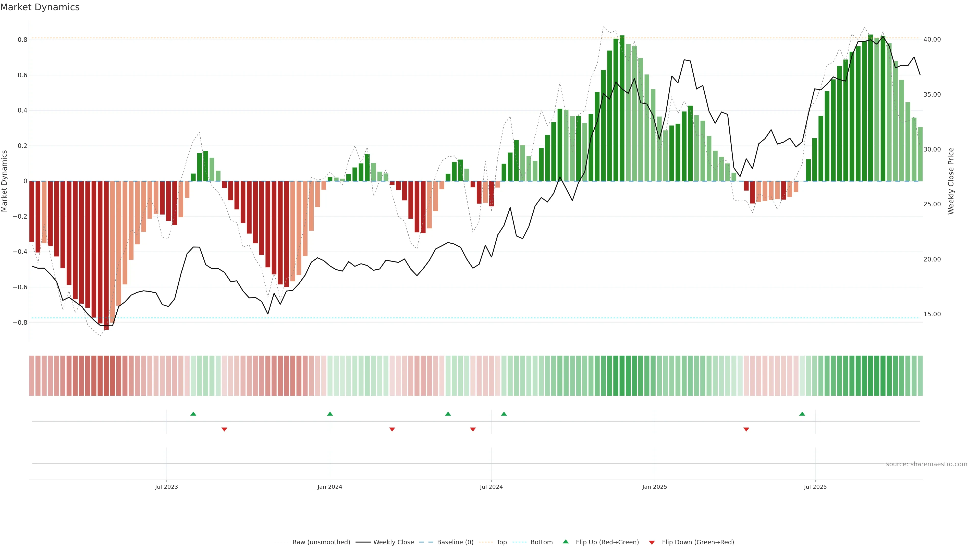Click the Flip Up legend triangle icon
The image size is (980, 551).
566,542
